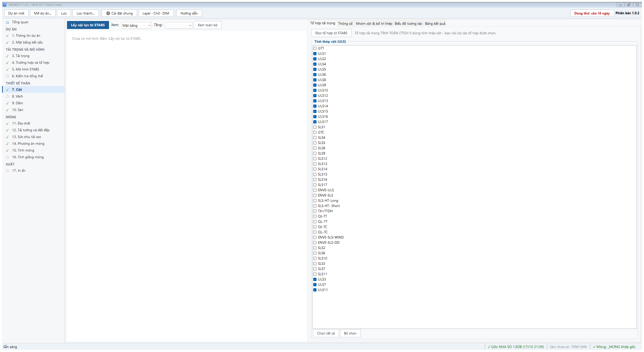Click the Lưu thành... toolbar button
The image size is (644, 352).
(85, 13)
